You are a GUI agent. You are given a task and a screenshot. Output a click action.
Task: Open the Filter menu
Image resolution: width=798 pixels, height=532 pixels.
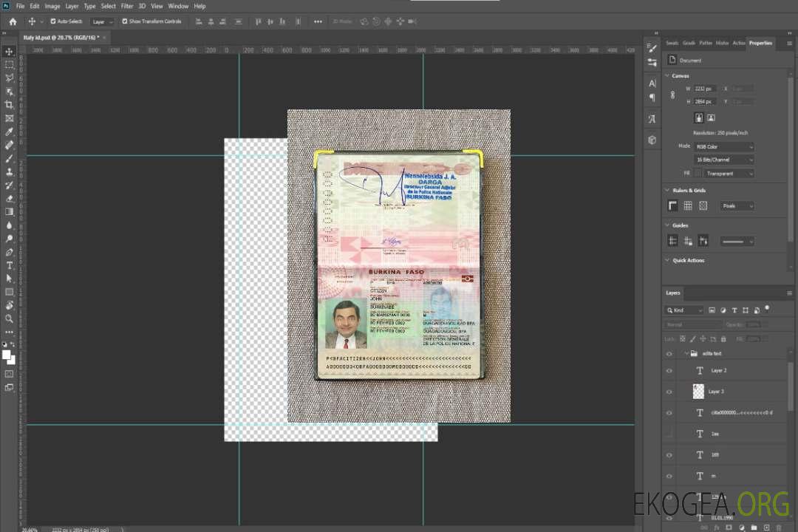pos(127,6)
